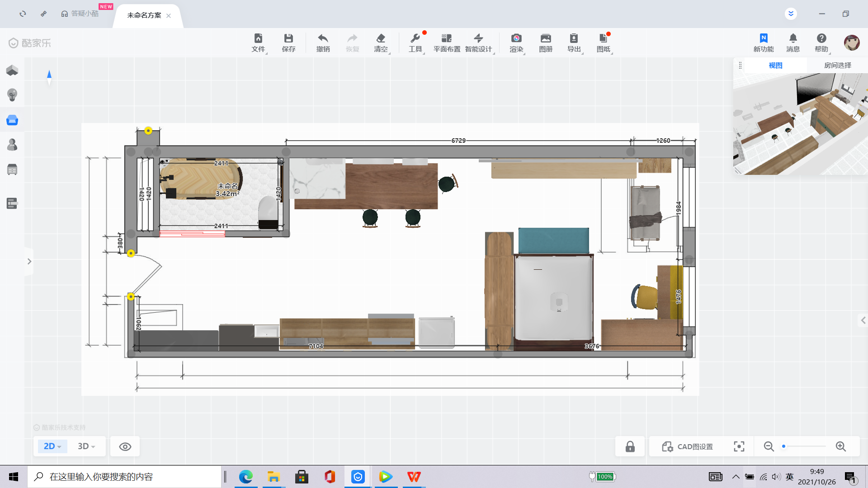Click the north compass arrow

tap(49, 77)
